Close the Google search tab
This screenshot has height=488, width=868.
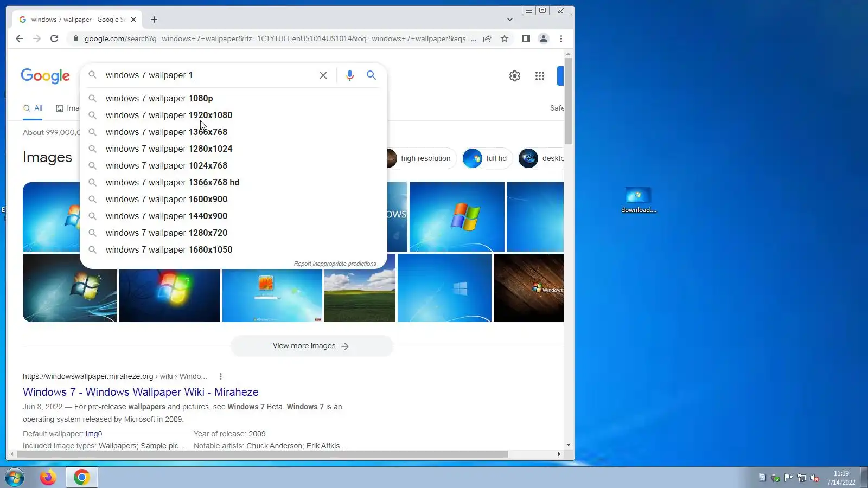pyautogui.click(x=133, y=20)
